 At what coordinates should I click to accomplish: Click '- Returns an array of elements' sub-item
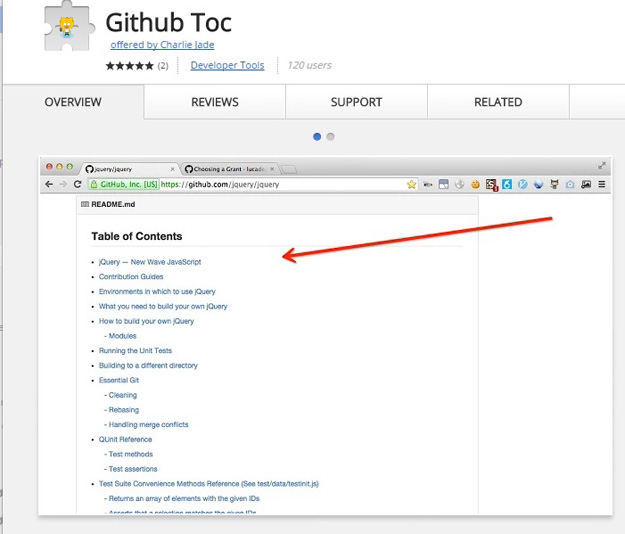(x=182, y=498)
